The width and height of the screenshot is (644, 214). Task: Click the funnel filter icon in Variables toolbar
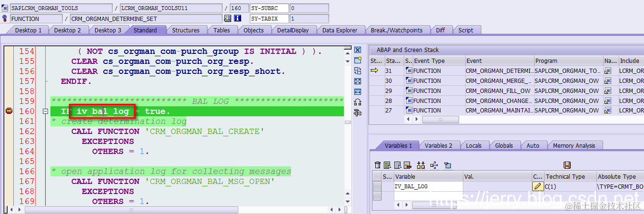click(448, 165)
